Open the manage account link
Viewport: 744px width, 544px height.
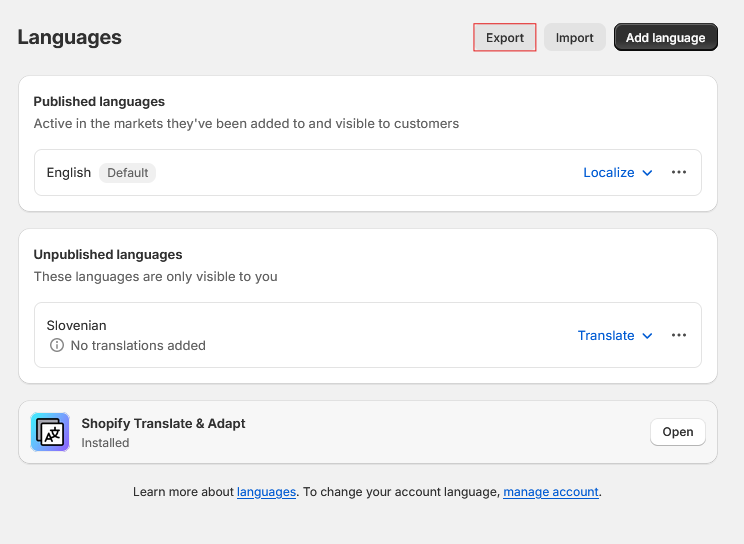[x=550, y=492]
